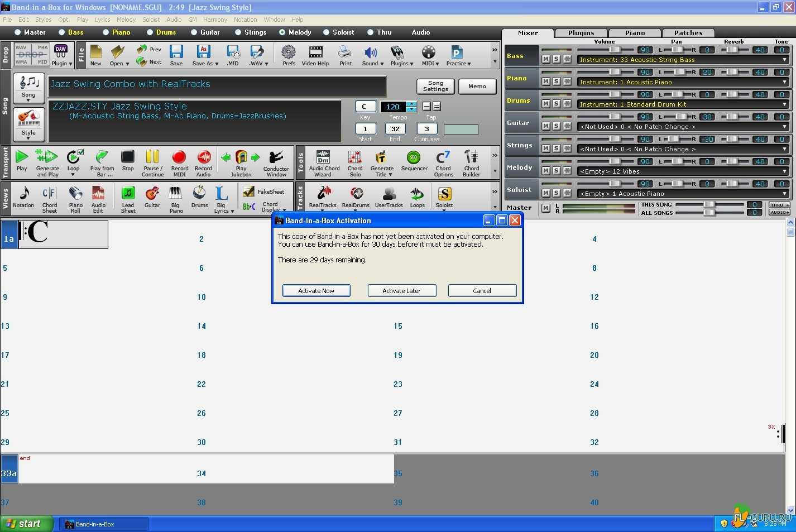Select the Soloist track radio button
The width and height of the screenshot is (796, 532).
click(327, 32)
